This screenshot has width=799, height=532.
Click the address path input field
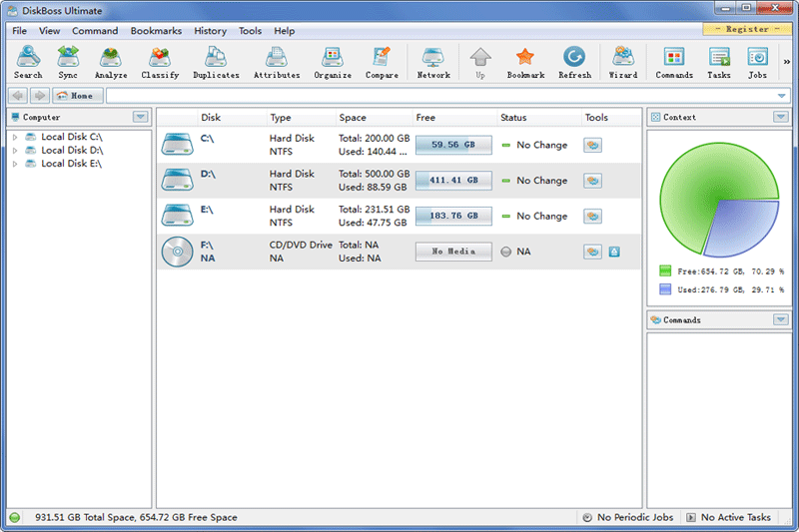point(439,96)
